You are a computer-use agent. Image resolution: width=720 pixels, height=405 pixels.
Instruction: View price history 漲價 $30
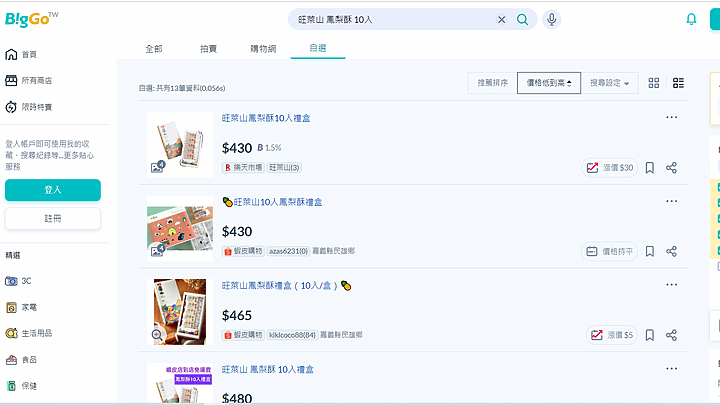coord(609,168)
